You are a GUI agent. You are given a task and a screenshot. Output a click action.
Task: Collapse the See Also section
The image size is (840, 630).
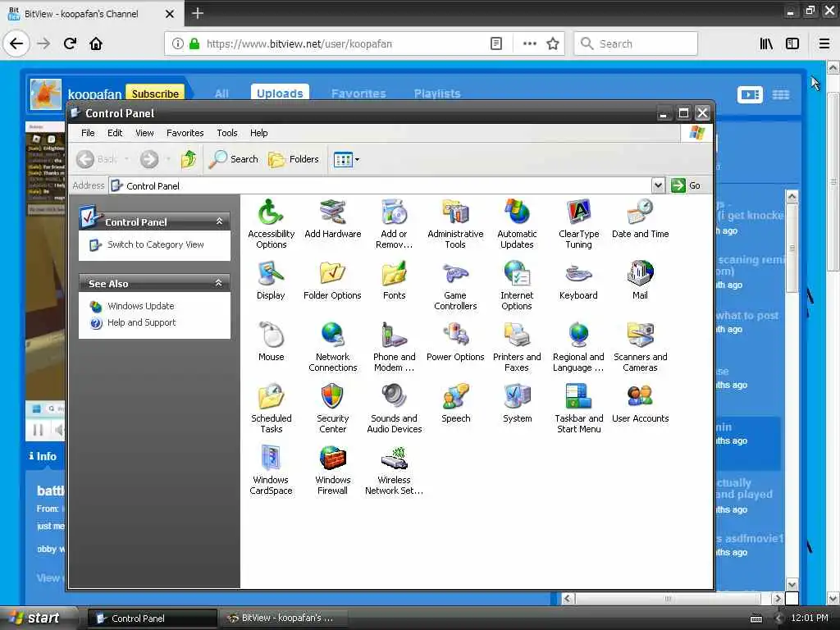(x=218, y=283)
